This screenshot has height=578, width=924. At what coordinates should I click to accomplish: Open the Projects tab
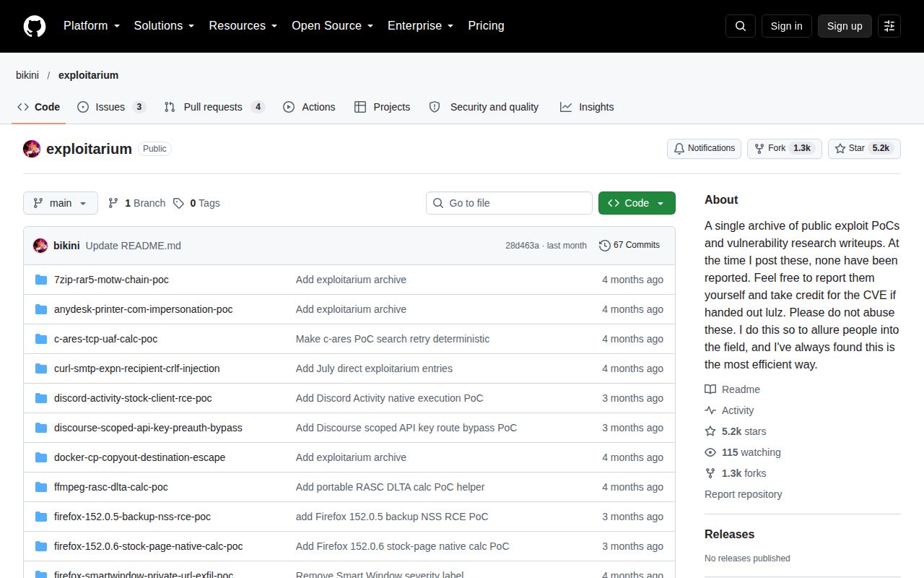coord(383,107)
